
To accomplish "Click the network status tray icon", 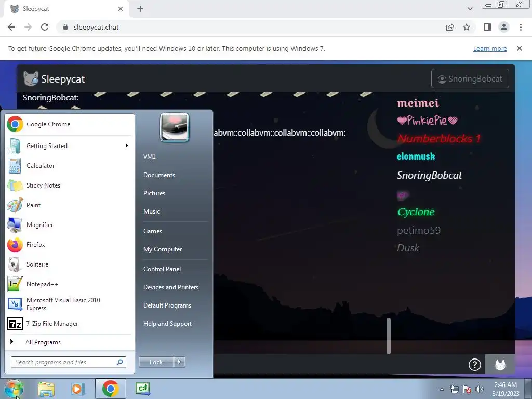I will pyautogui.click(x=454, y=389).
